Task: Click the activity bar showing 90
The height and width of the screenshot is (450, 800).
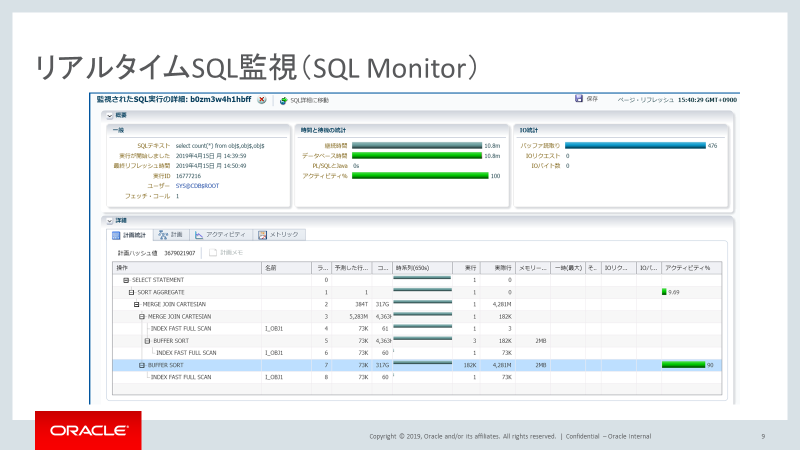Action: (684, 365)
